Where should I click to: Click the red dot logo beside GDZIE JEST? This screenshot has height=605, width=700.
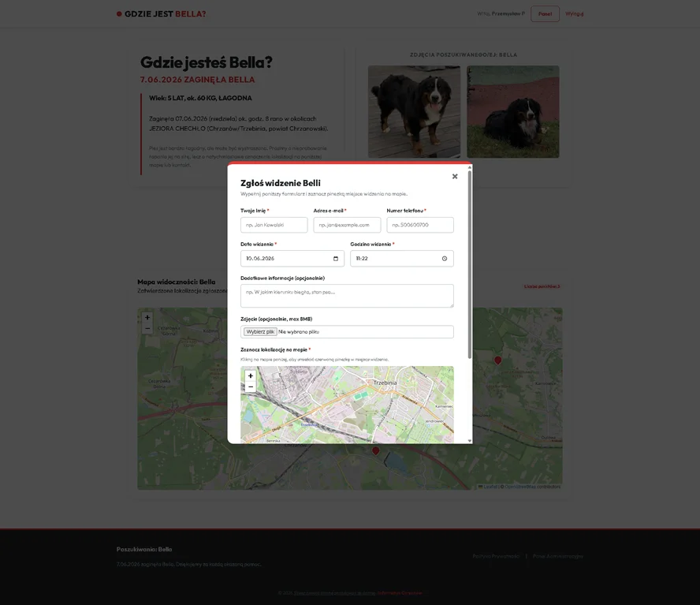pos(119,14)
